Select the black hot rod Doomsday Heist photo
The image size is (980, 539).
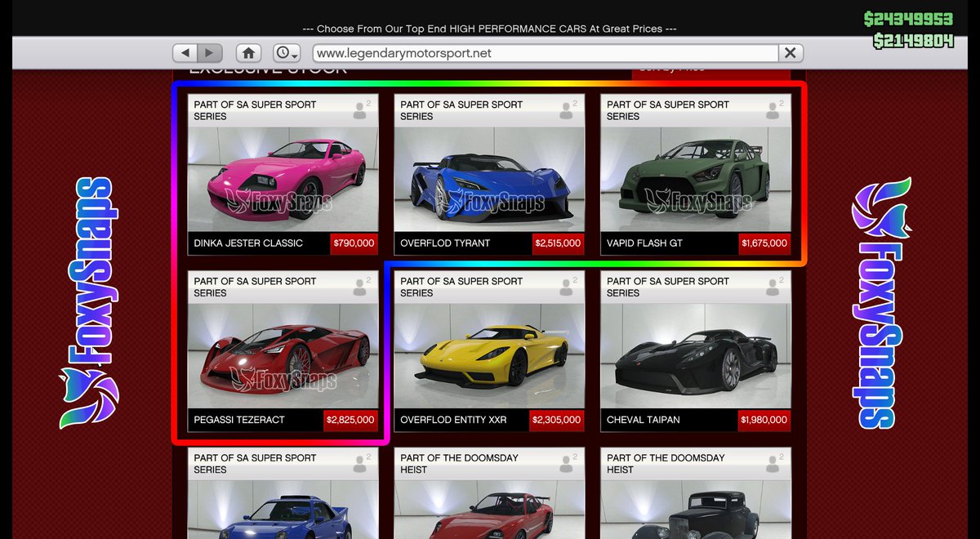696,509
